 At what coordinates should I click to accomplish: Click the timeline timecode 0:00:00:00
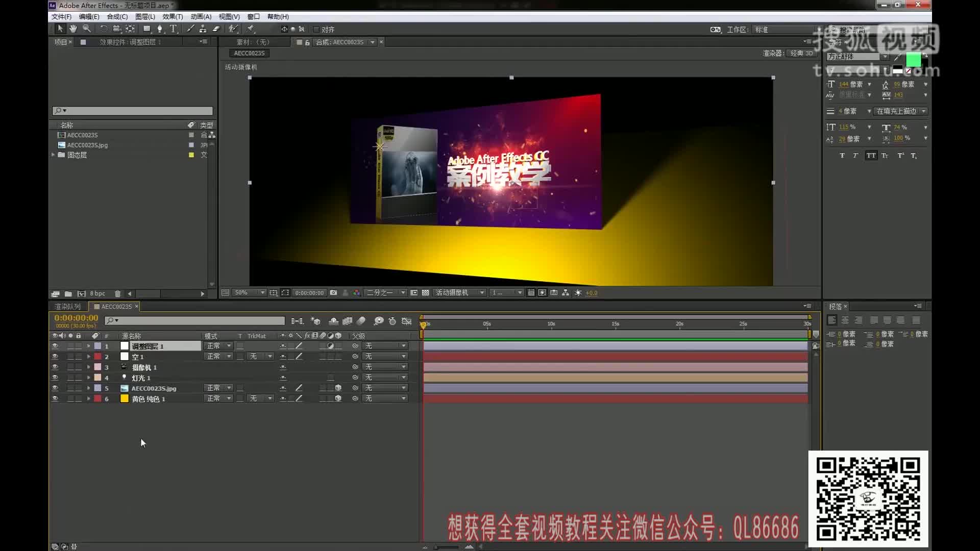[x=76, y=318]
